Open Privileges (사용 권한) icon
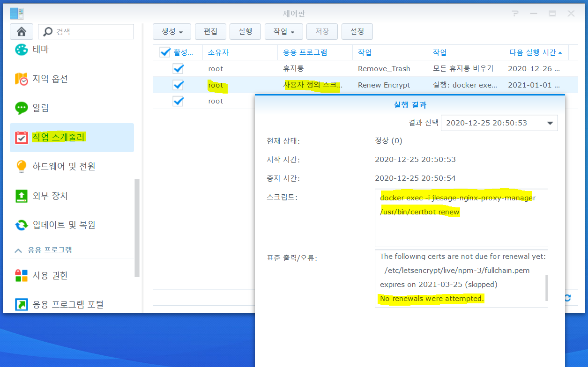 22,275
